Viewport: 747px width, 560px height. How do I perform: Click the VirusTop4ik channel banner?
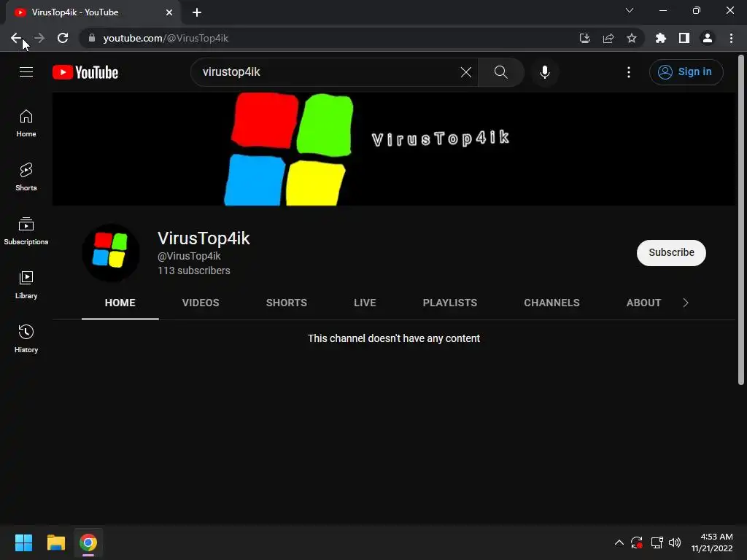click(x=393, y=149)
